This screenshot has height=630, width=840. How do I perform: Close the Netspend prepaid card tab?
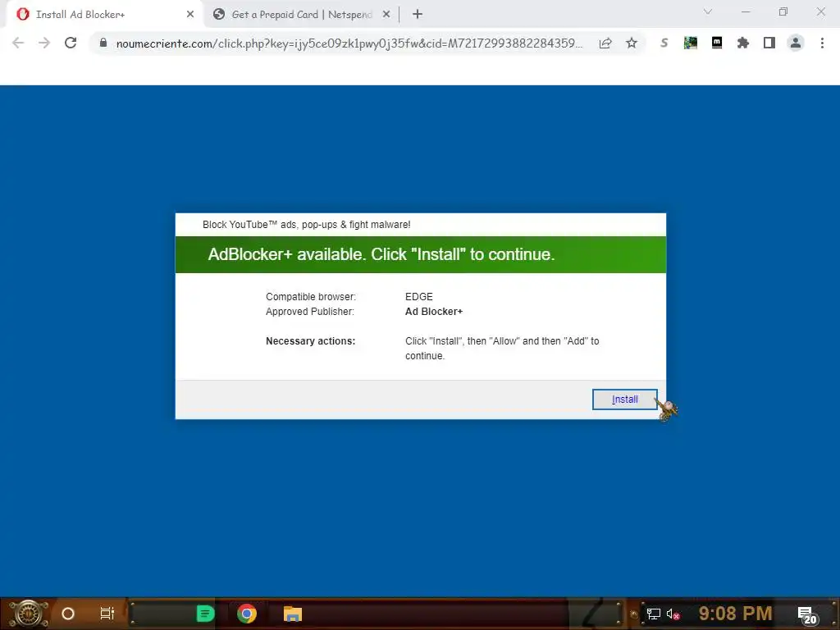[386, 15]
